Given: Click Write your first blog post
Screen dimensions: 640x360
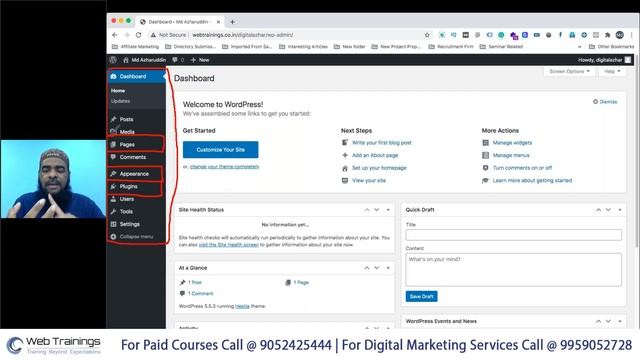Looking at the screenshot, I should click(382, 143).
